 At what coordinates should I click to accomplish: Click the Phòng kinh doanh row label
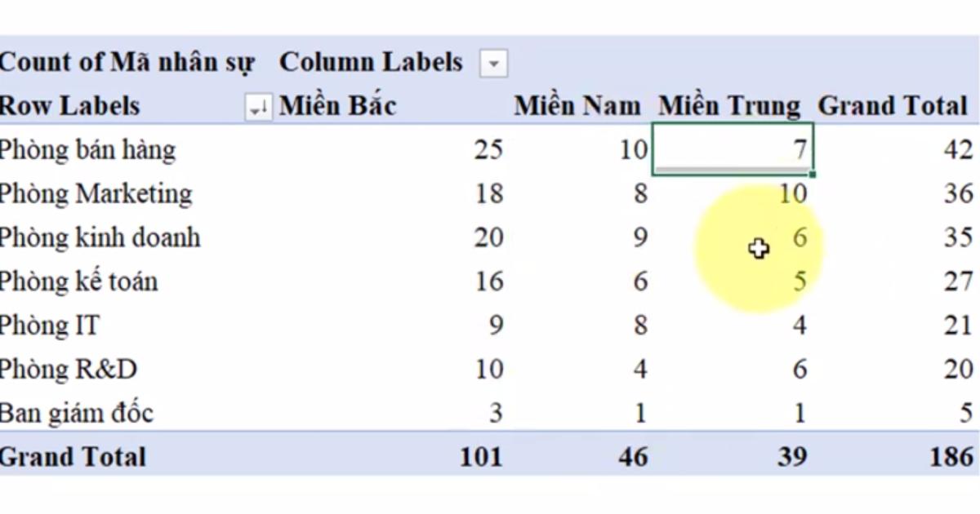point(100,237)
